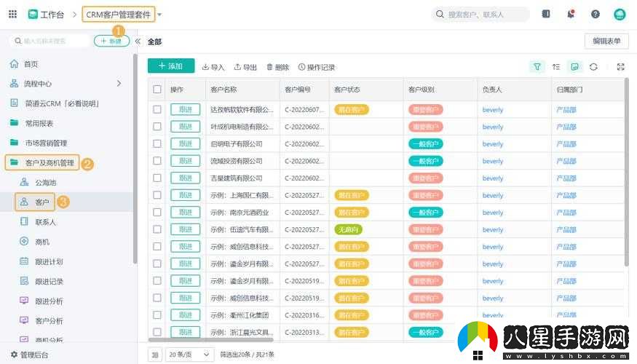Open 公海池 in the sidebar
The width and height of the screenshot is (637, 364).
click(x=45, y=182)
